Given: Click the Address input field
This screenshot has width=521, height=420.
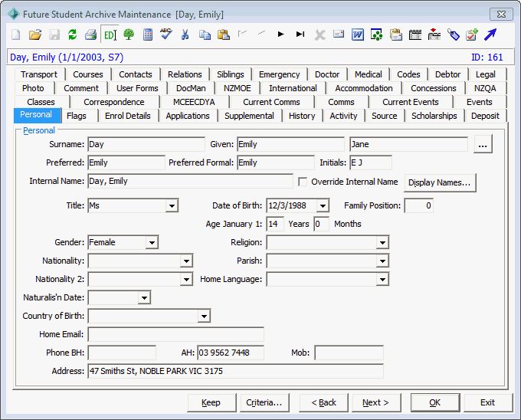Looking at the screenshot, I should tap(235, 371).
